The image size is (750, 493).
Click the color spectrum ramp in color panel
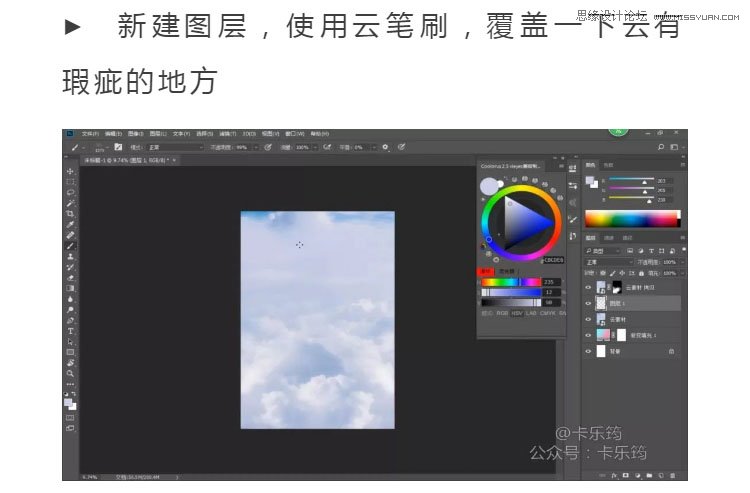click(632, 218)
